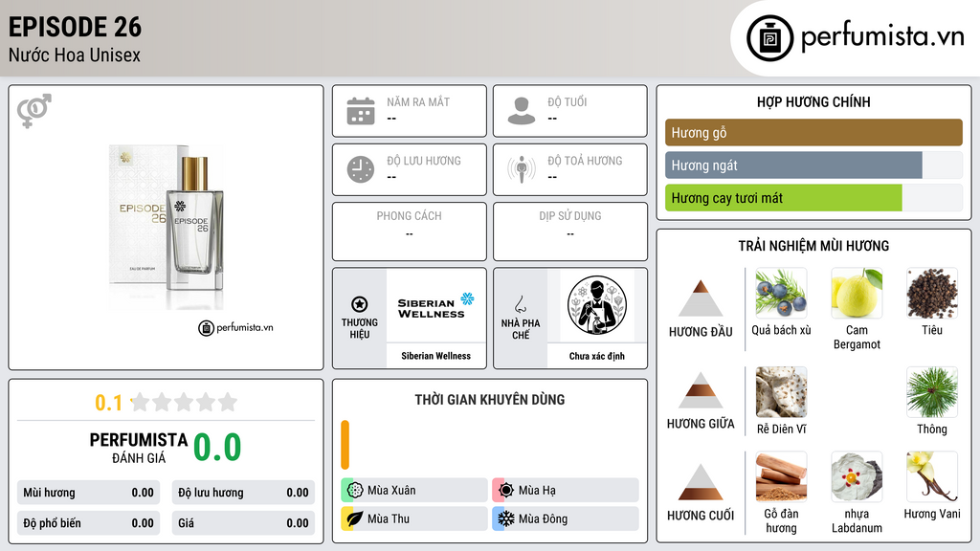This screenshot has height=551, width=980.
Task: Click the 0.1 rating value
Action: (x=108, y=403)
